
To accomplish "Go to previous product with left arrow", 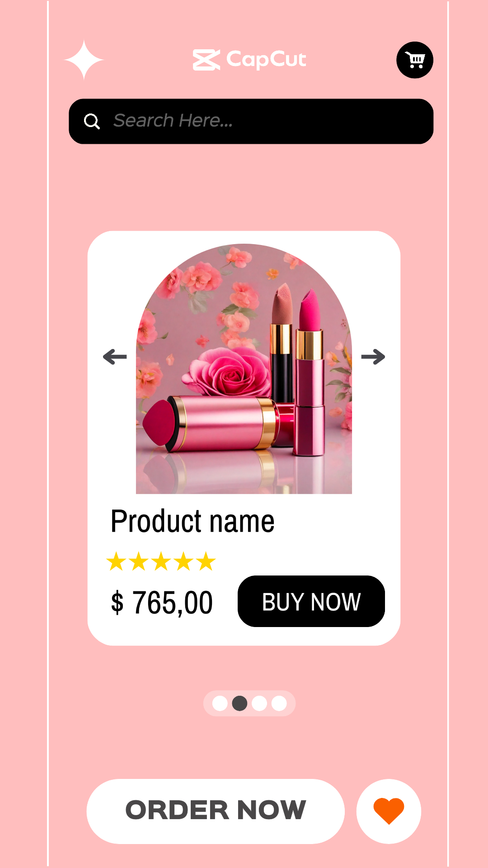I will tap(115, 357).
